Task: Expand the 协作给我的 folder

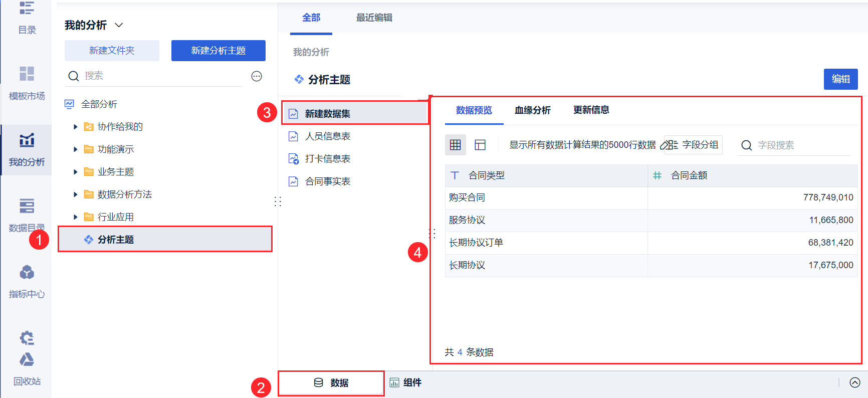Action: [76, 127]
